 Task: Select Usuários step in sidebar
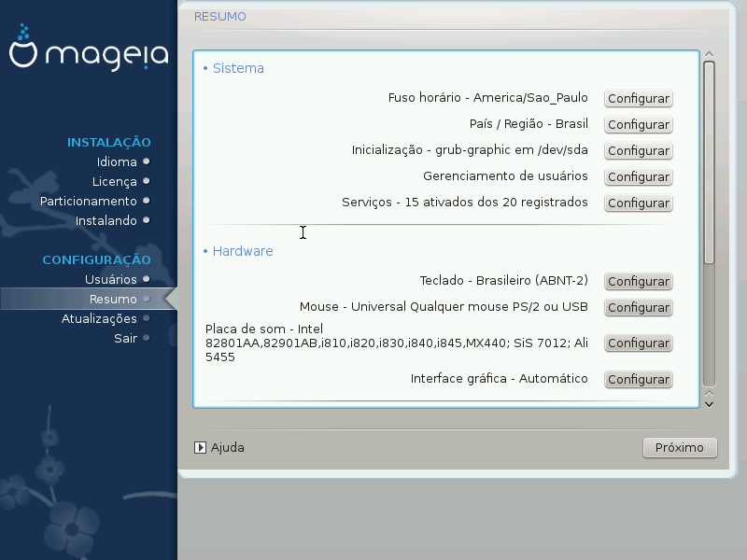[110, 279]
